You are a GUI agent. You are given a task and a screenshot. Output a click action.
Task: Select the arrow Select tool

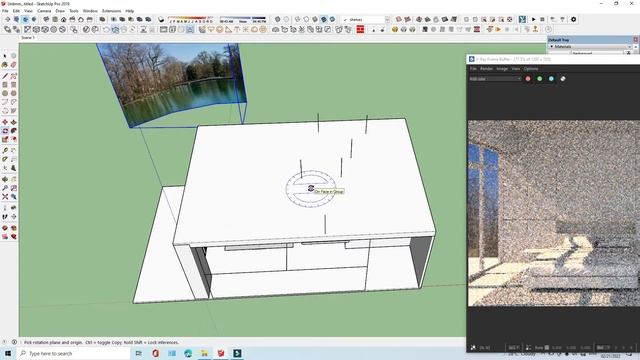(5, 56)
